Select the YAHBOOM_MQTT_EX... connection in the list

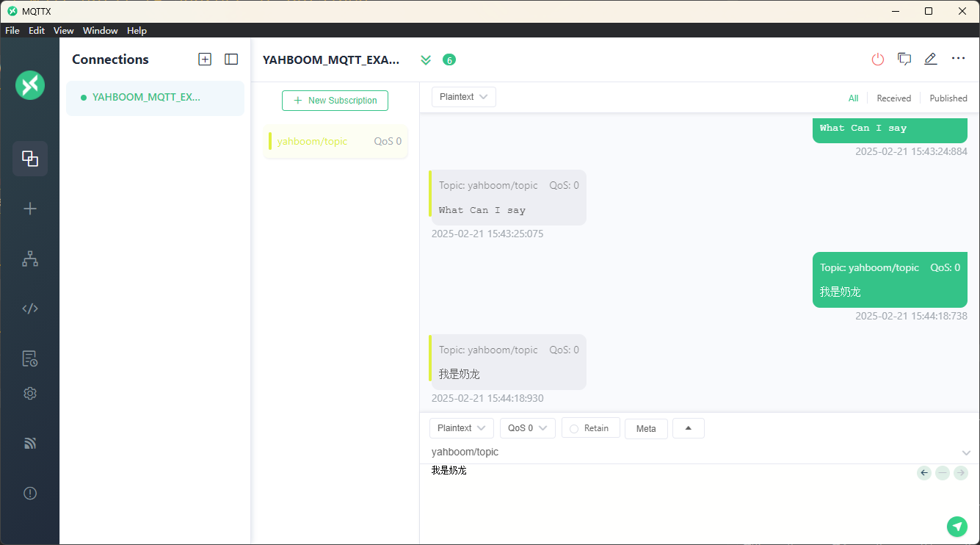pyautogui.click(x=155, y=98)
